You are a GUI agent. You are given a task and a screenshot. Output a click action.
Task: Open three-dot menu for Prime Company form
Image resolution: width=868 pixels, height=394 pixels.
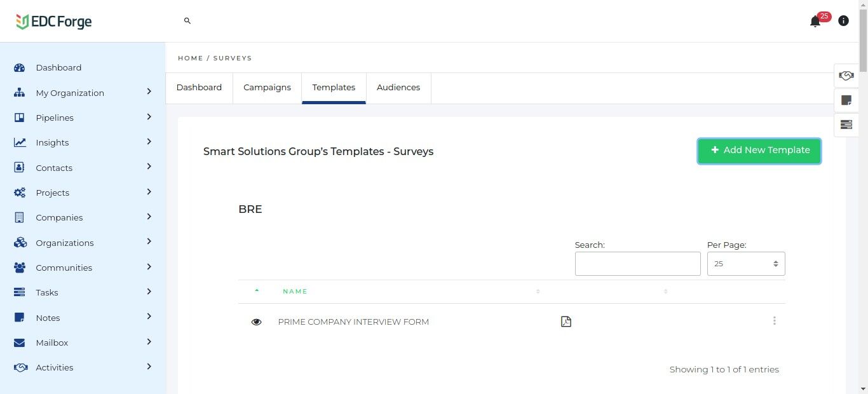(x=774, y=321)
